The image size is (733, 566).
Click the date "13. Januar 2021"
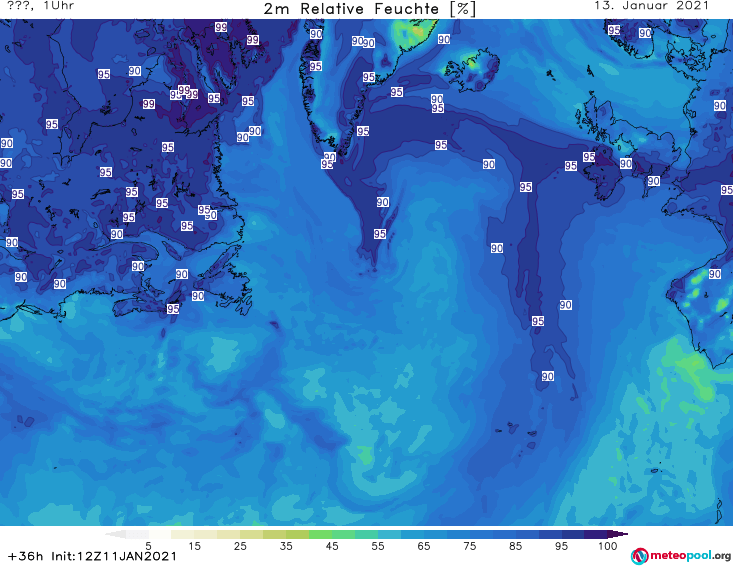pyautogui.click(x=652, y=6)
